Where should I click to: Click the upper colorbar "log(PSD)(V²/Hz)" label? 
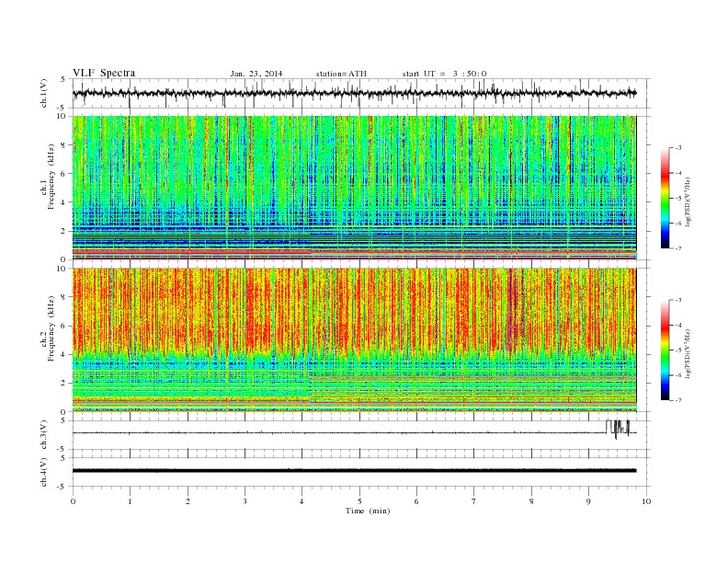[x=688, y=201]
